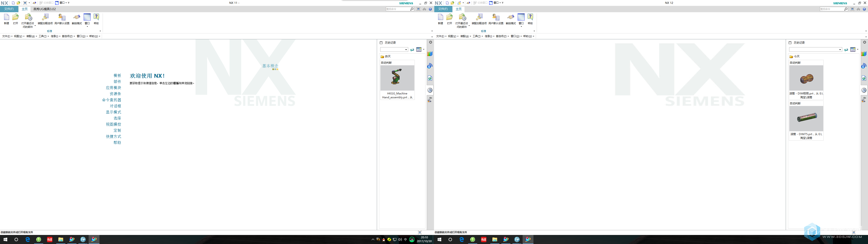Open history filter combo box in NX 11 panel

394,50
